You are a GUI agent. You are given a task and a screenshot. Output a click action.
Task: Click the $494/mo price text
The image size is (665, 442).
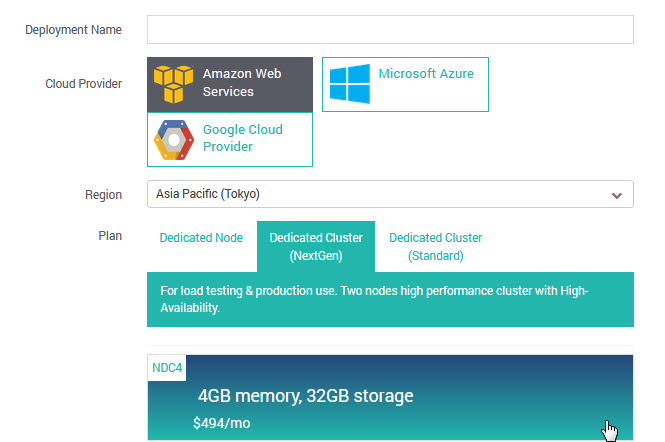(x=221, y=423)
